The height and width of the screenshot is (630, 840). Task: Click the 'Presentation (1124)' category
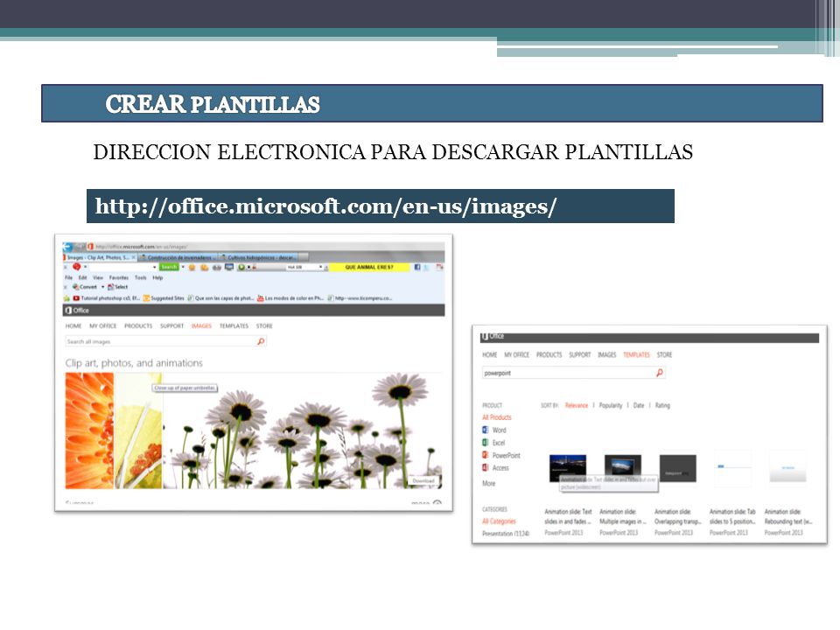tap(506, 534)
